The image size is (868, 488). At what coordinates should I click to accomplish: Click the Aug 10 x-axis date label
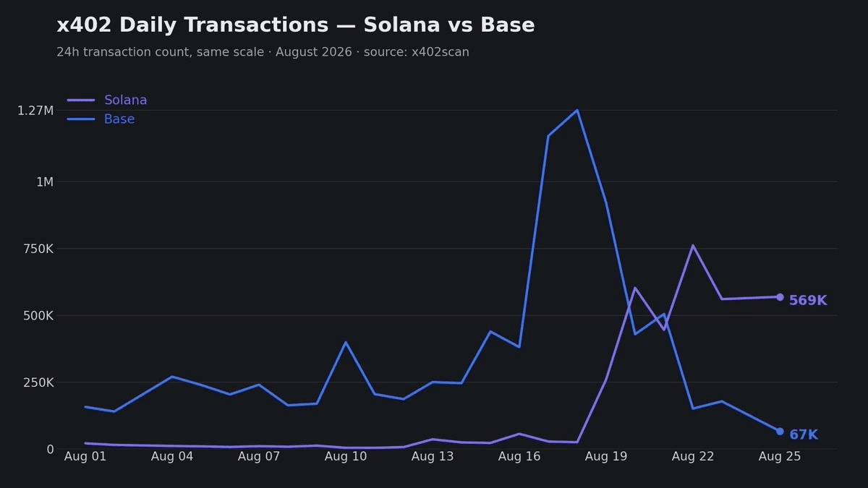(x=346, y=456)
